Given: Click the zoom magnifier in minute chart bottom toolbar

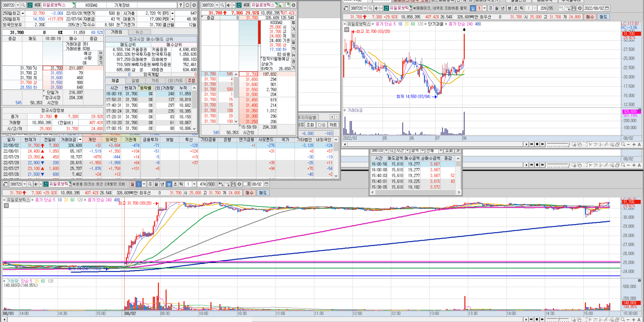Looking at the screenshot, I should click(623, 319).
